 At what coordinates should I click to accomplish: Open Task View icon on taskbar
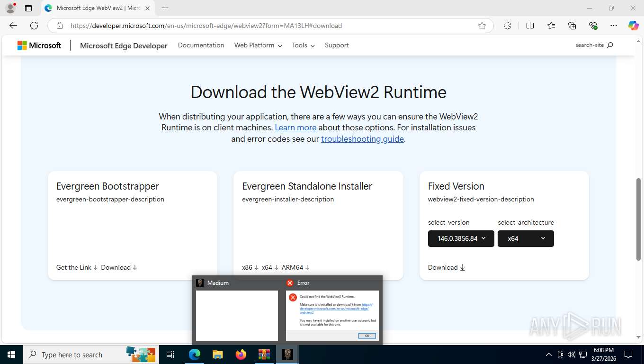tap(170, 355)
